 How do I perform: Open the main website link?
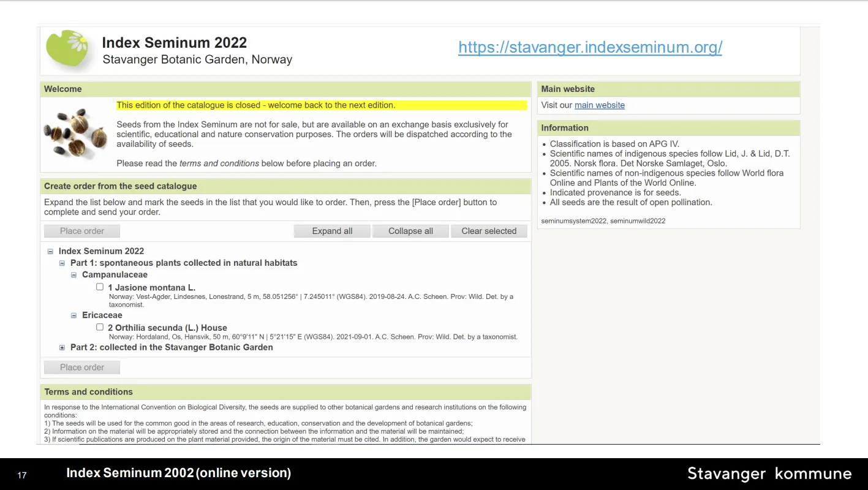(x=600, y=105)
